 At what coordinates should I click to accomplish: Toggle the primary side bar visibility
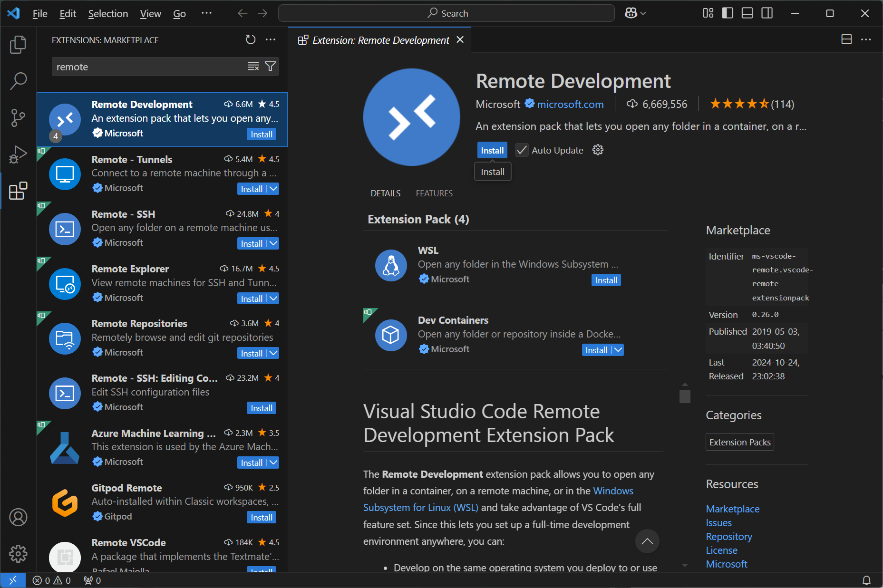click(x=727, y=13)
